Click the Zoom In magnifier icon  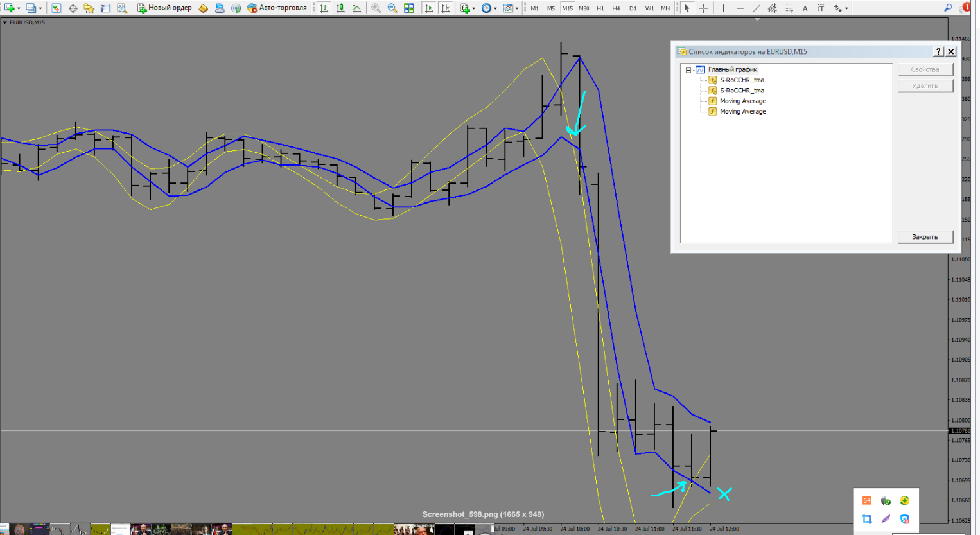[376, 8]
